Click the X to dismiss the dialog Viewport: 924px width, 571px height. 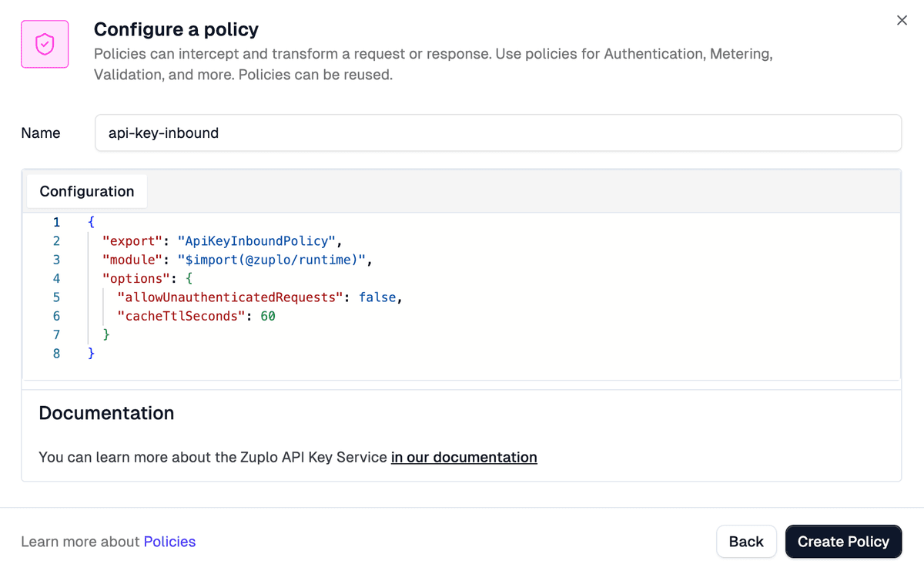click(901, 20)
